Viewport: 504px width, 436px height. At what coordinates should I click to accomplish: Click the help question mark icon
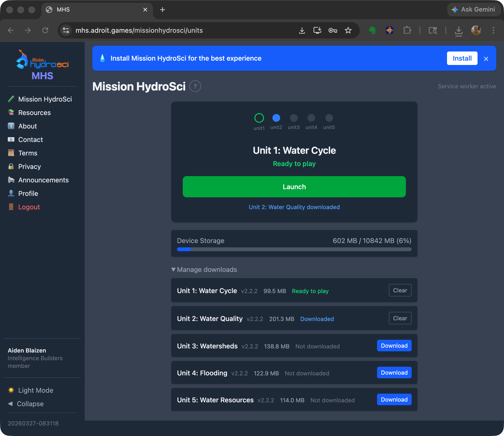(195, 86)
